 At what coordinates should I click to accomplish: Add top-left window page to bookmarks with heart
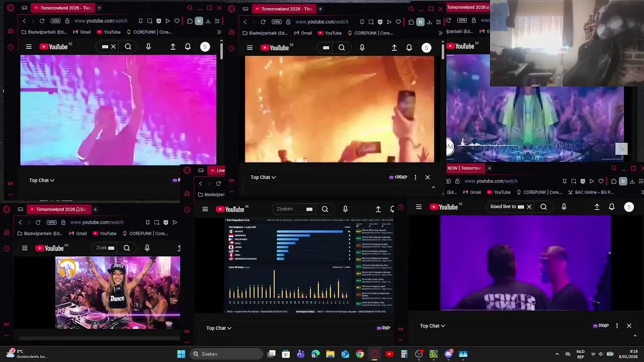pos(177,21)
